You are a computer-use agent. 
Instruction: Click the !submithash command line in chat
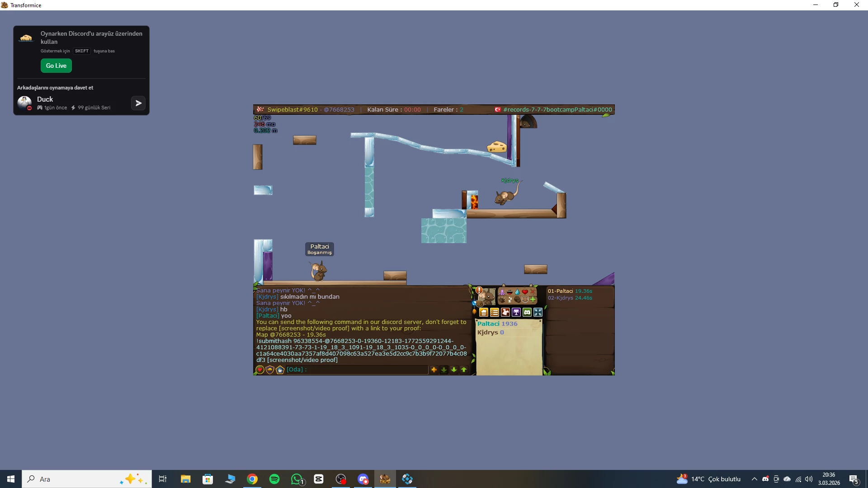(362, 351)
